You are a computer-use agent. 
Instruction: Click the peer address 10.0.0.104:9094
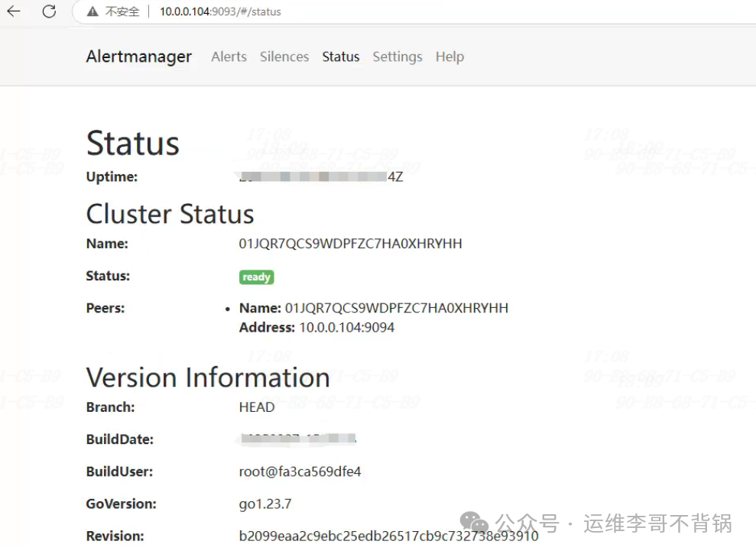pyautogui.click(x=347, y=327)
